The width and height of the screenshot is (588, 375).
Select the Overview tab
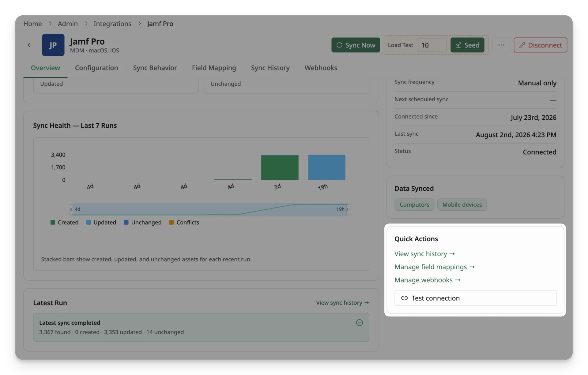pos(45,68)
